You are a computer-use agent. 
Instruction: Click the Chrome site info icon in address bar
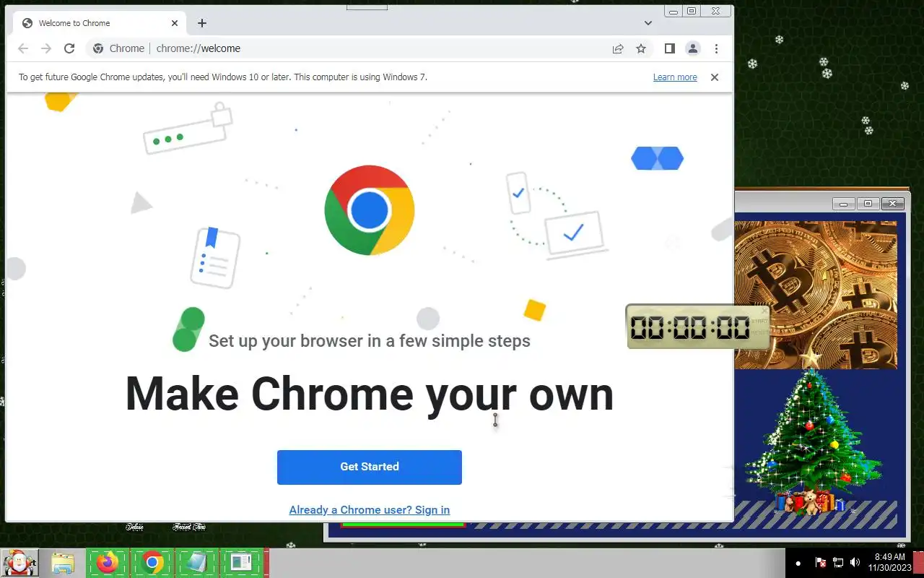[x=98, y=48]
